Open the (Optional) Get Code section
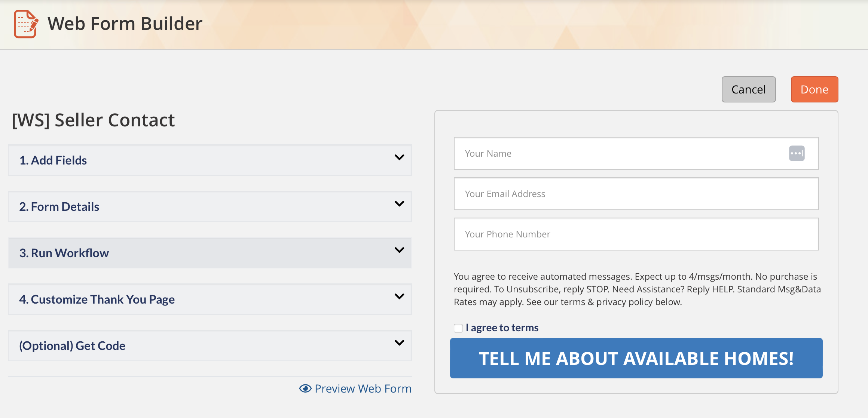 point(72,345)
